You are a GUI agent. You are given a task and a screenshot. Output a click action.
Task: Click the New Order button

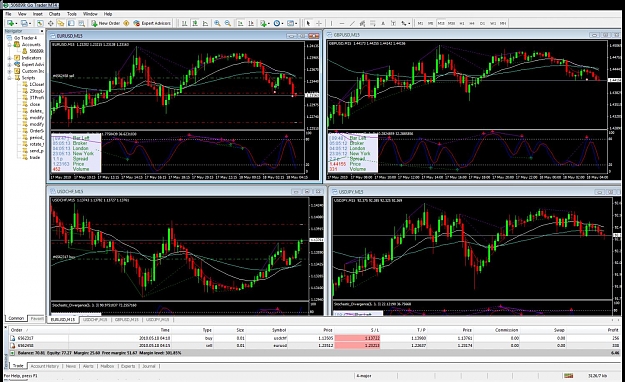point(105,24)
